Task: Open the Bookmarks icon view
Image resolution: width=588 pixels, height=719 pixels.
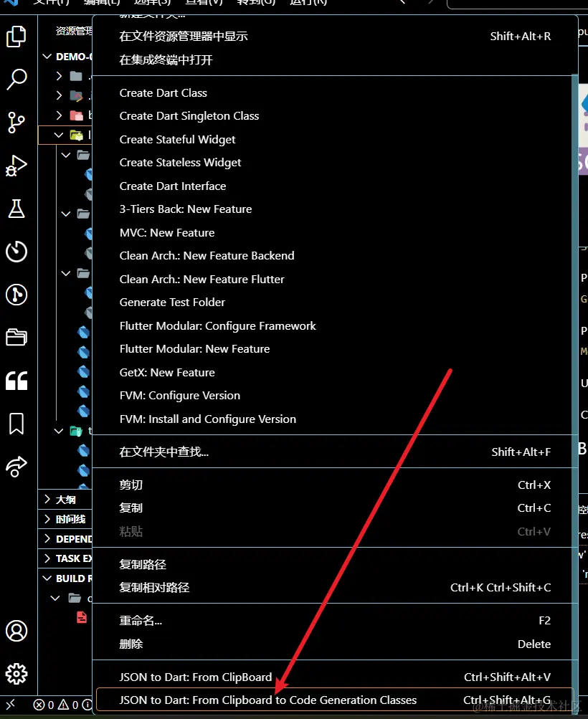Action: pyautogui.click(x=16, y=423)
